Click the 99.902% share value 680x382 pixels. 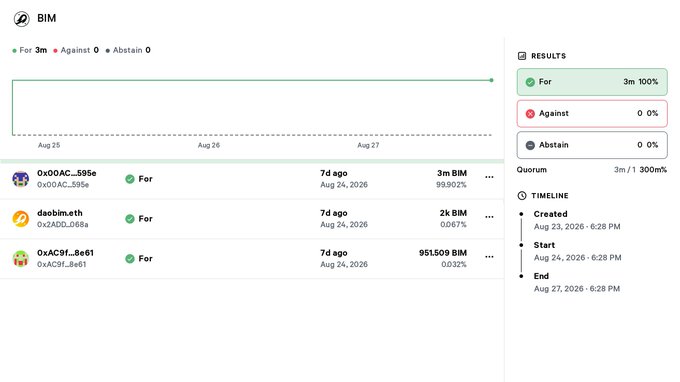[x=451, y=185]
